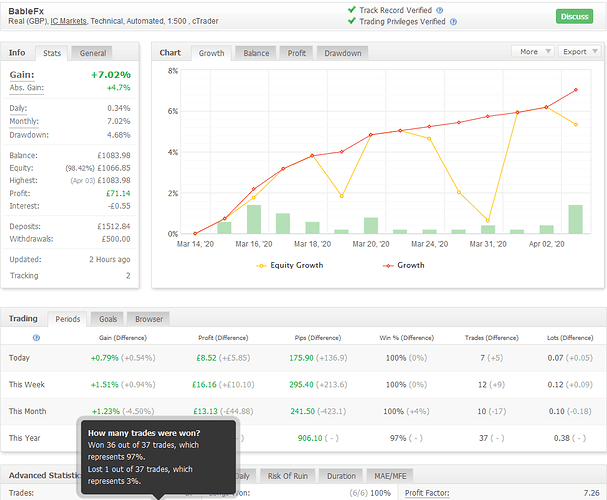This screenshot has height=500, width=607.
Task: Open the Goals tab in Trading section
Action: (x=107, y=319)
